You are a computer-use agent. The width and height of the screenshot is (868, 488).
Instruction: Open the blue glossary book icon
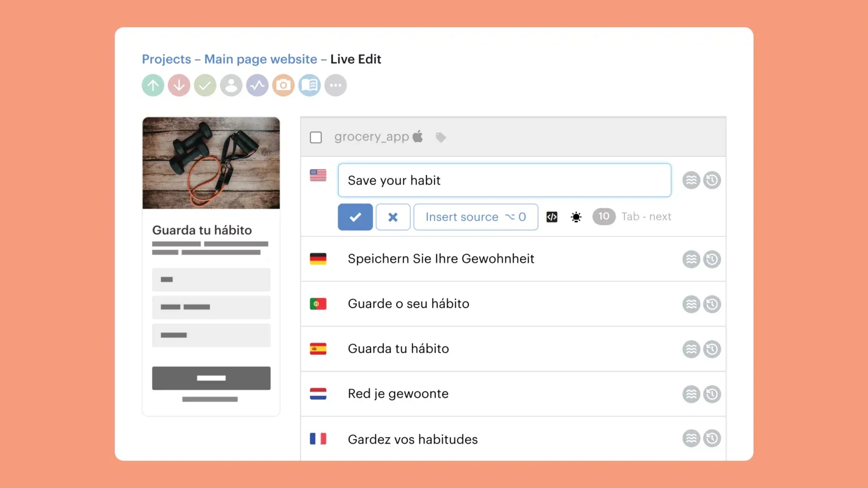coord(310,85)
